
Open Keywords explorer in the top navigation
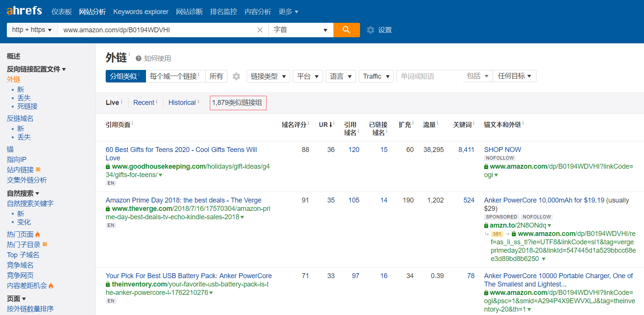141,12
